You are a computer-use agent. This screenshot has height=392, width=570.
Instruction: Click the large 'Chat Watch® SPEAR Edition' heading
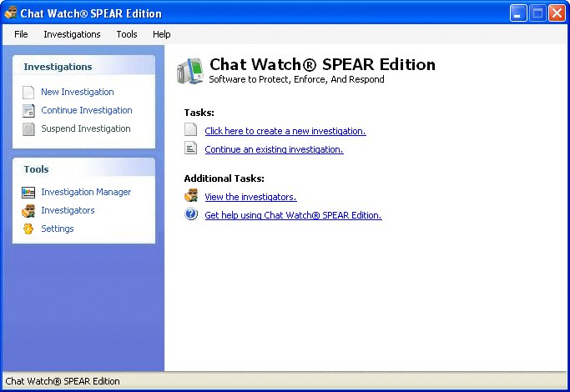tap(322, 64)
